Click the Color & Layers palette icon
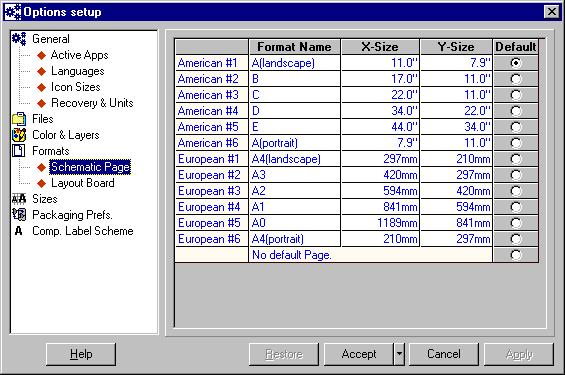Image resolution: width=565 pixels, height=375 pixels. tap(19, 135)
